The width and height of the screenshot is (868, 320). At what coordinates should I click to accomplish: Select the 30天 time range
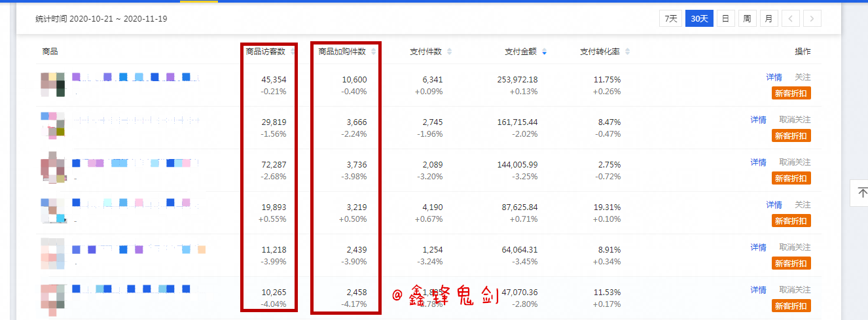coord(699,18)
